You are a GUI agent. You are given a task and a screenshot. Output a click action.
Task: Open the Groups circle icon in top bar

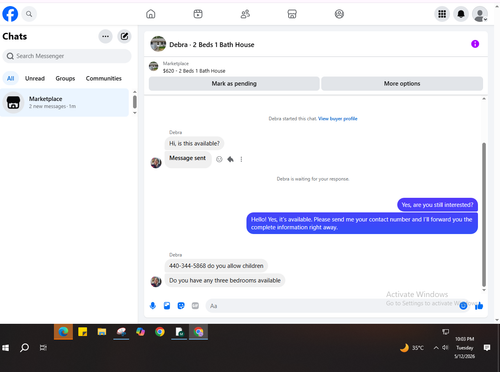339,14
